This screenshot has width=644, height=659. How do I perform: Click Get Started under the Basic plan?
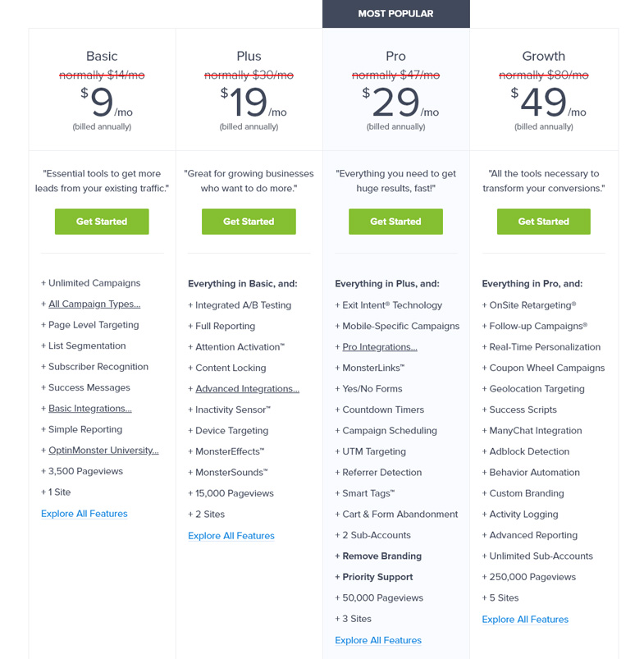[x=102, y=222]
